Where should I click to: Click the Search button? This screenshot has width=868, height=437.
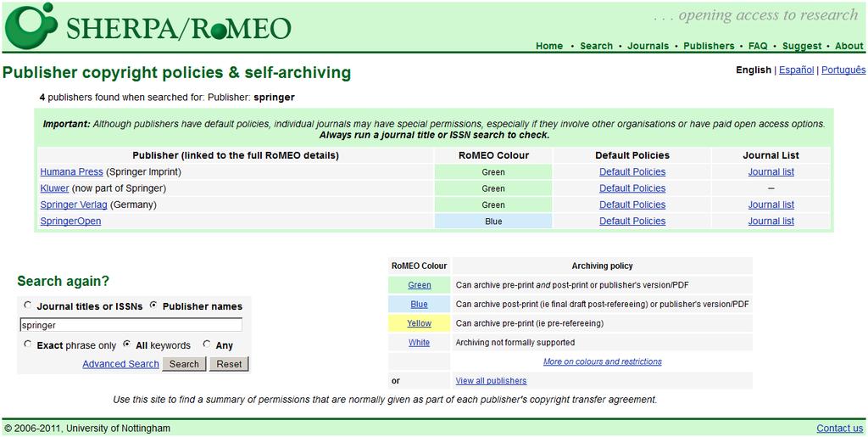(x=184, y=364)
